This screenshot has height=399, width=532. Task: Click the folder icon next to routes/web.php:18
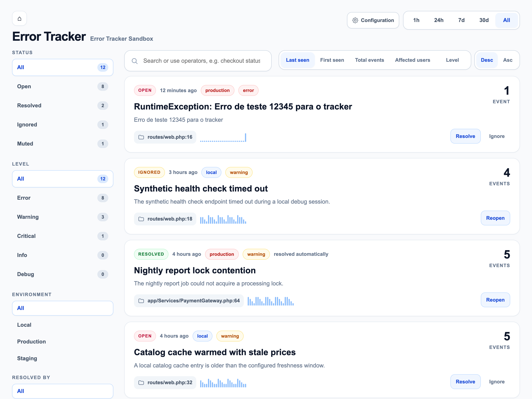point(141,219)
